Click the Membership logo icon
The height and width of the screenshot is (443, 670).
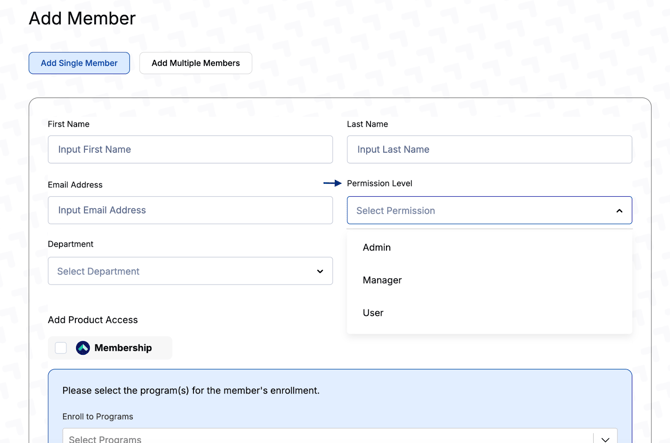pyautogui.click(x=83, y=348)
